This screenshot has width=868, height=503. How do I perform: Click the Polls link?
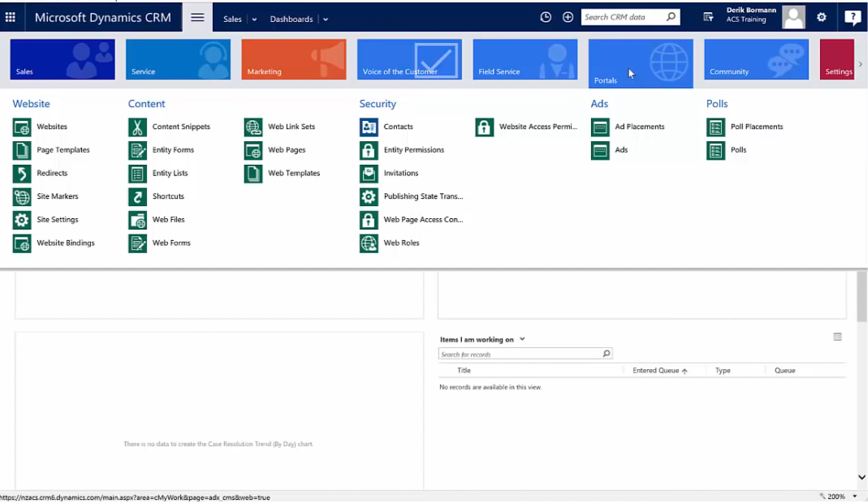(x=738, y=150)
